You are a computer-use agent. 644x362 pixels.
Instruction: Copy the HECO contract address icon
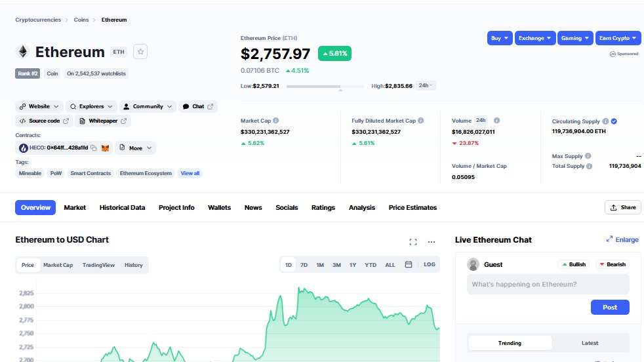[94, 148]
